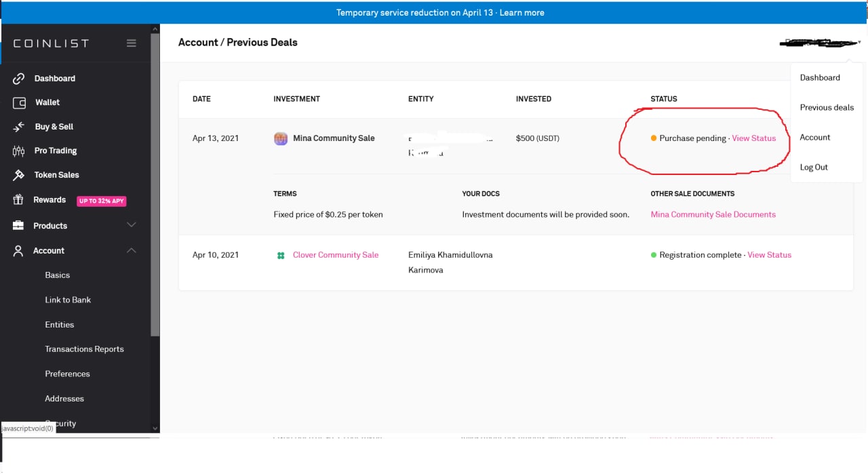
Task: Click the Dashboard link icon in sidebar
Action: pyautogui.click(x=19, y=79)
